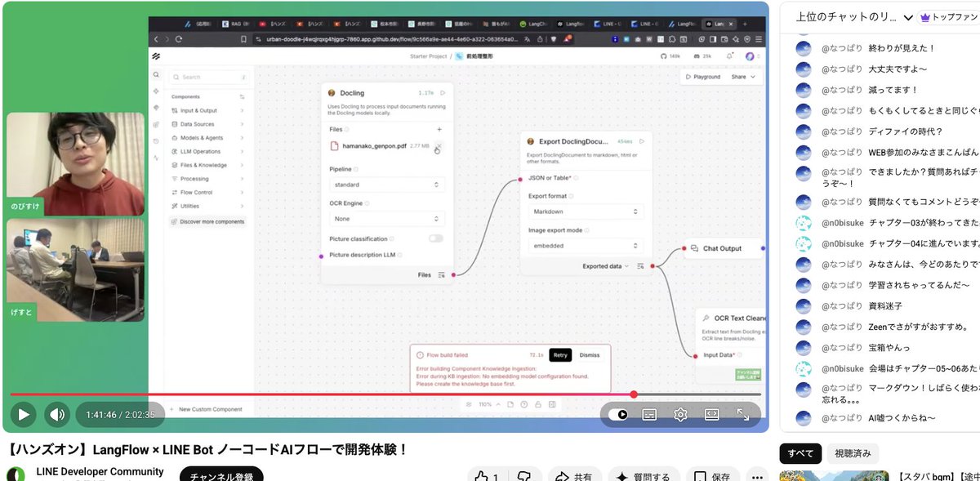Open Image export mode embedded dropdown

pyautogui.click(x=586, y=245)
